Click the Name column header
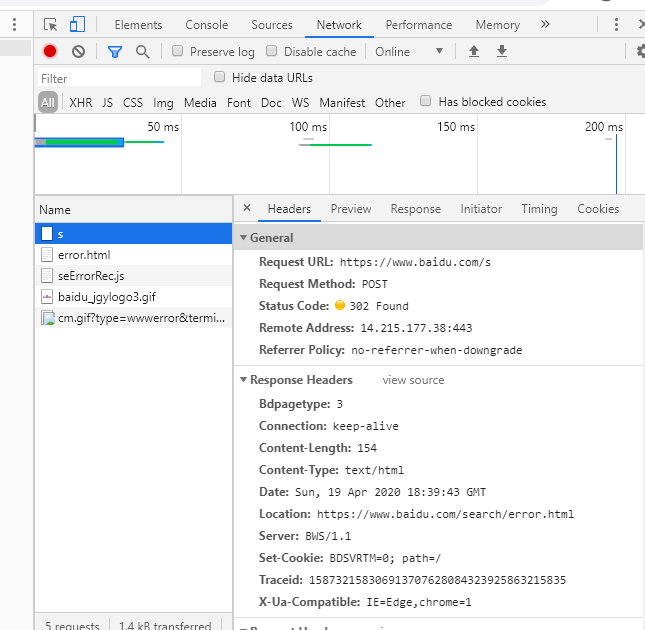Viewport: 645px width, 630px height. [133, 210]
